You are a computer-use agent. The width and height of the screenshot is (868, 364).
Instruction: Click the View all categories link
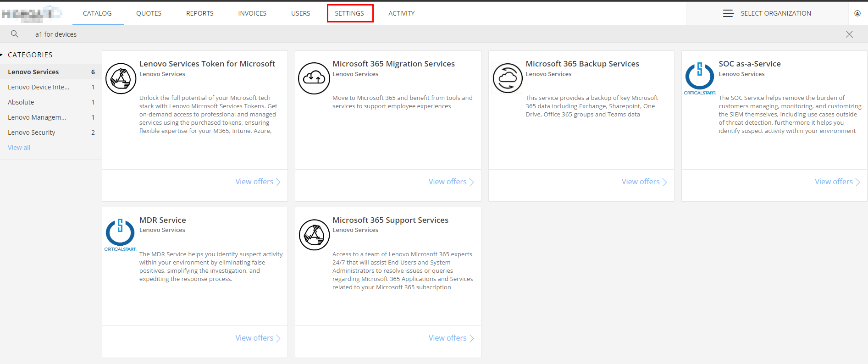[x=19, y=148]
